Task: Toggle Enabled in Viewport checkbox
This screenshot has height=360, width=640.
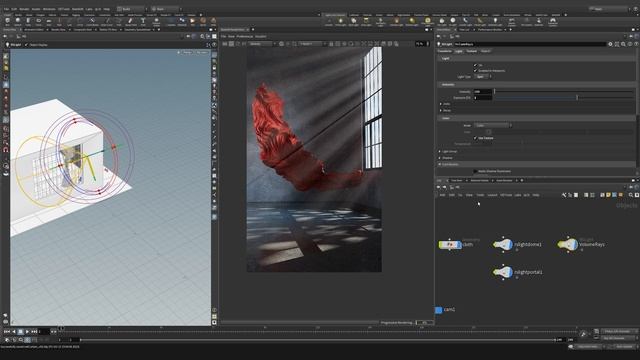Action: point(476,71)
